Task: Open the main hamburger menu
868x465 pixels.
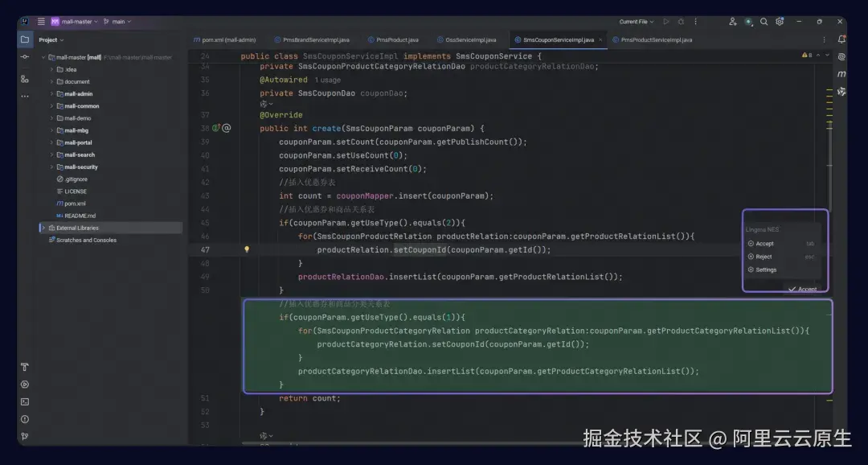Action: (41, 22)
